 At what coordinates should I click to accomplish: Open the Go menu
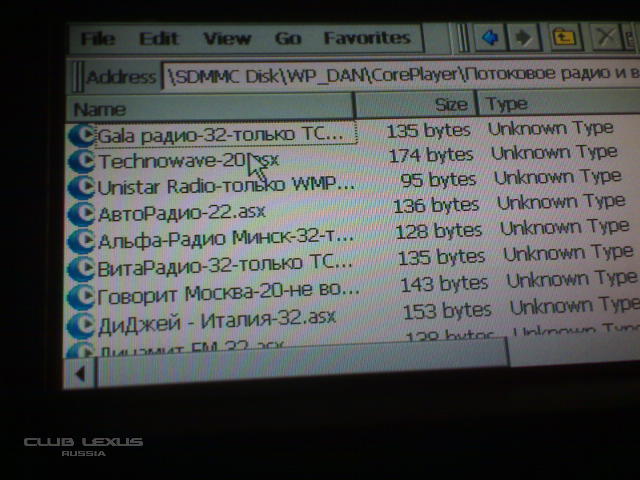(x=288, y=39)
